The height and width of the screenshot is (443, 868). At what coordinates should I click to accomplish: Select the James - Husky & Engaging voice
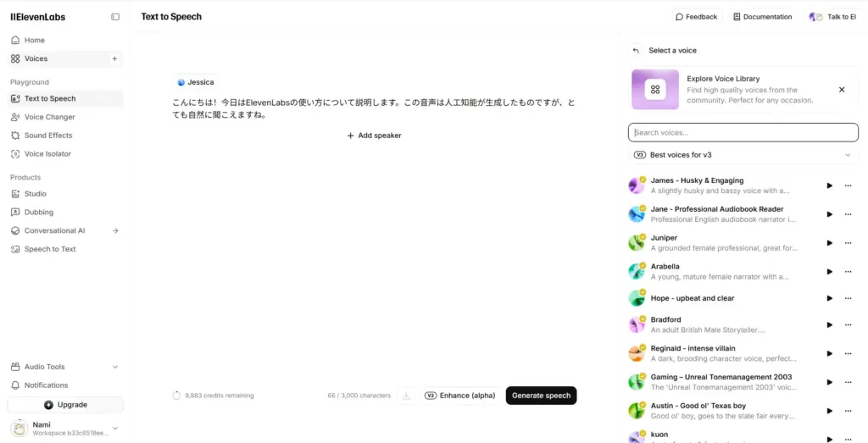click(x=743, y=186)
